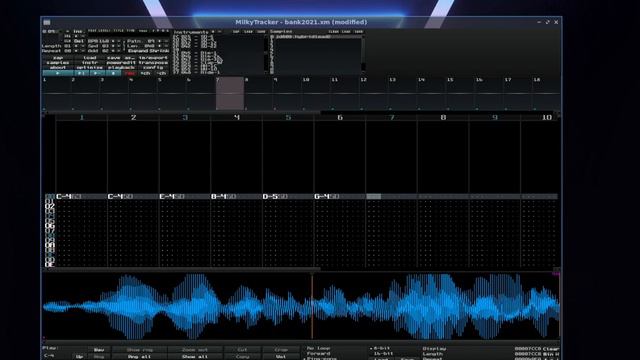The height and width of the screenshot is (360, 640).
Task: Select the Forward loop option
Action: click(x=318, y=353)
